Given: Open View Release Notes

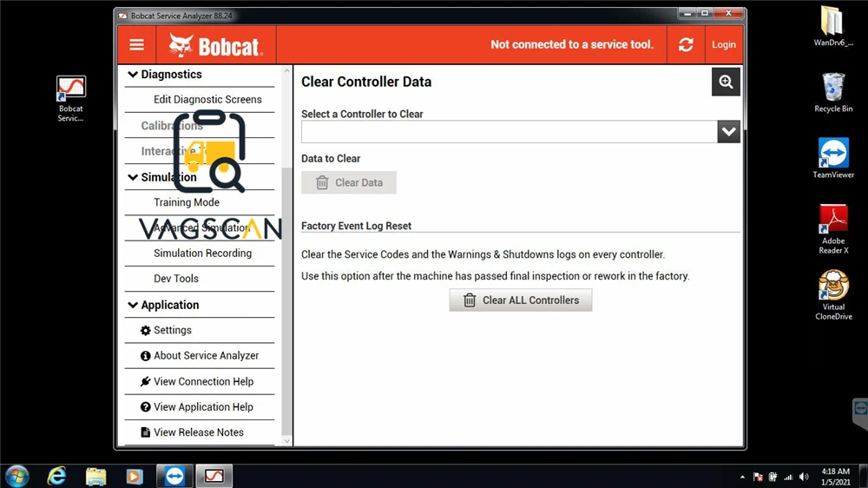Looking at the screenshot, I should pyautogui.click(x=199, y=432).
